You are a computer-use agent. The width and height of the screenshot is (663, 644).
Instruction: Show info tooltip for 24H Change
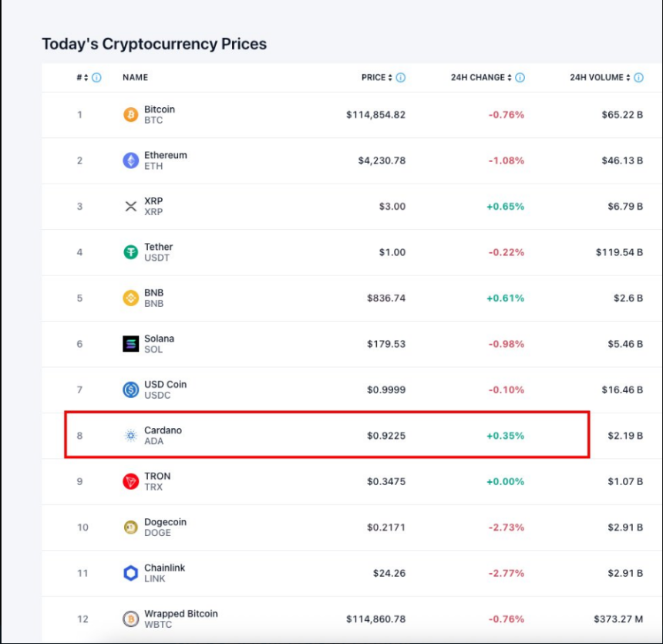point(520,78)
